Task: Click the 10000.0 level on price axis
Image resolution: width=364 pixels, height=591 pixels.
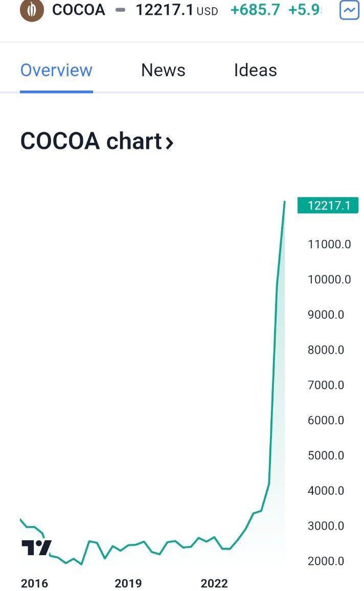Action: click(329, 279)
